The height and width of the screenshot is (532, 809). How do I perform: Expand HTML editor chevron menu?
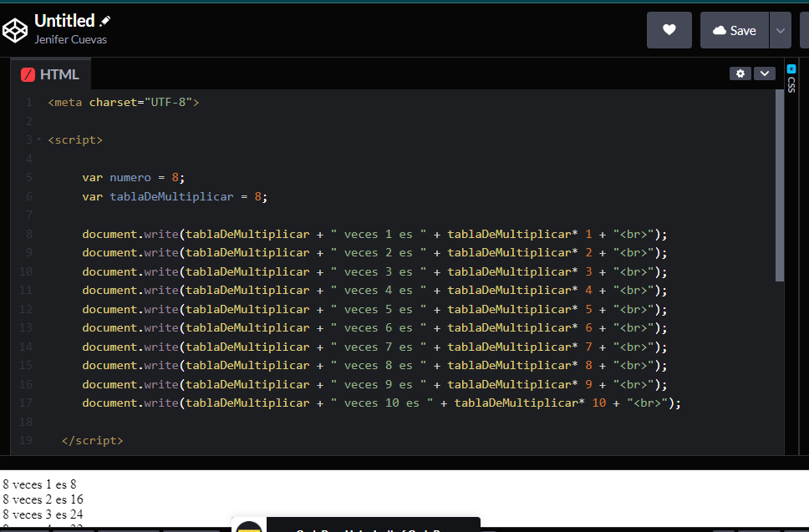[765, 73]
